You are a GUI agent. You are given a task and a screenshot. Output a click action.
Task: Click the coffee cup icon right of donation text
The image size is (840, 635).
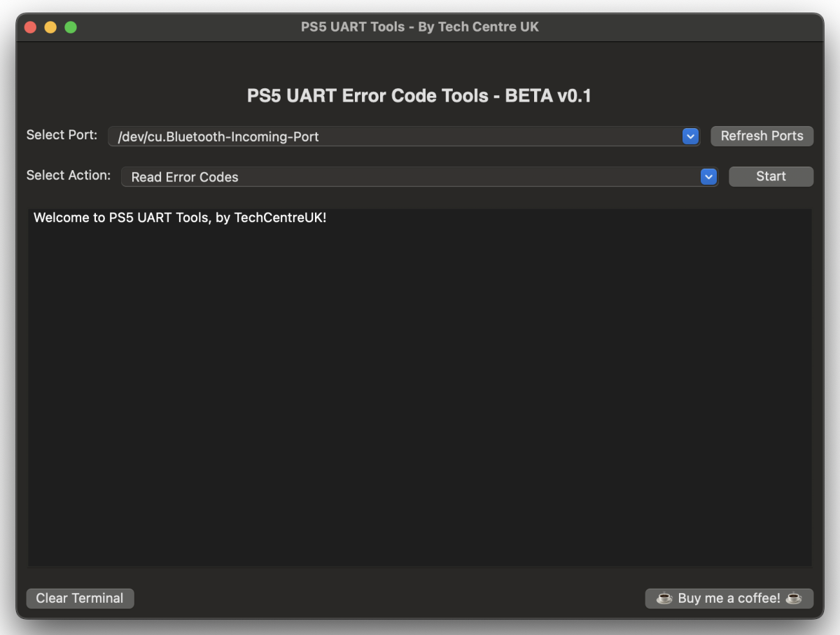click(x=794, y=599)
